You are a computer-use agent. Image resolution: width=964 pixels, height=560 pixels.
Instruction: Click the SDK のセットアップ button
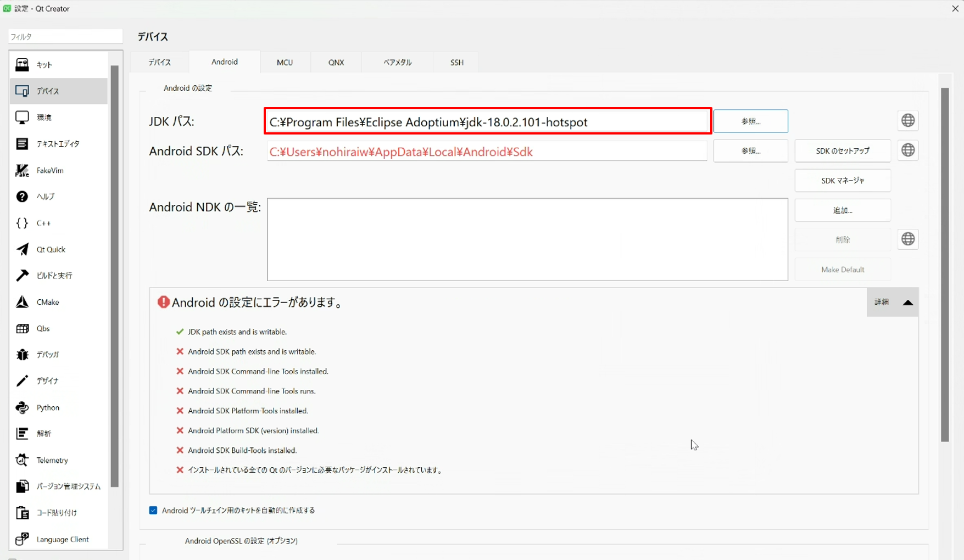842,151
